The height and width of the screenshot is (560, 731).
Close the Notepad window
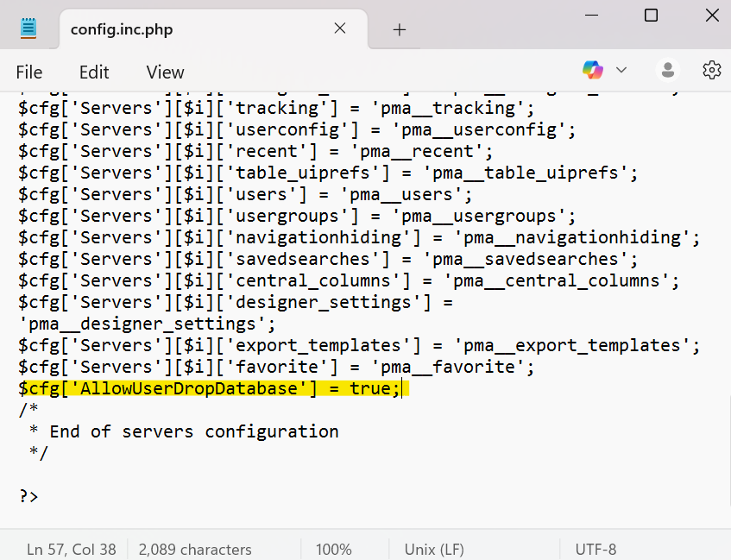pos(712,16)
